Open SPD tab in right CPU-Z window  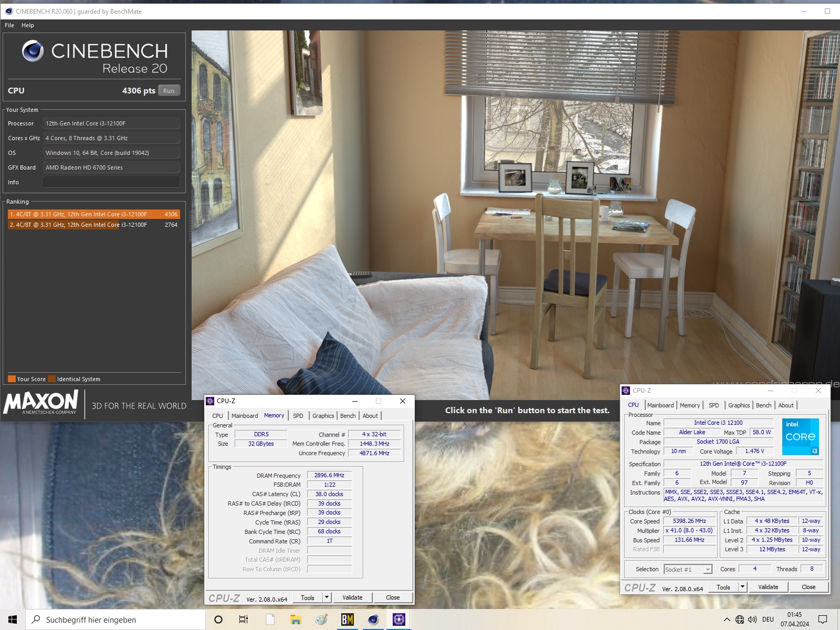pos(714,405)
